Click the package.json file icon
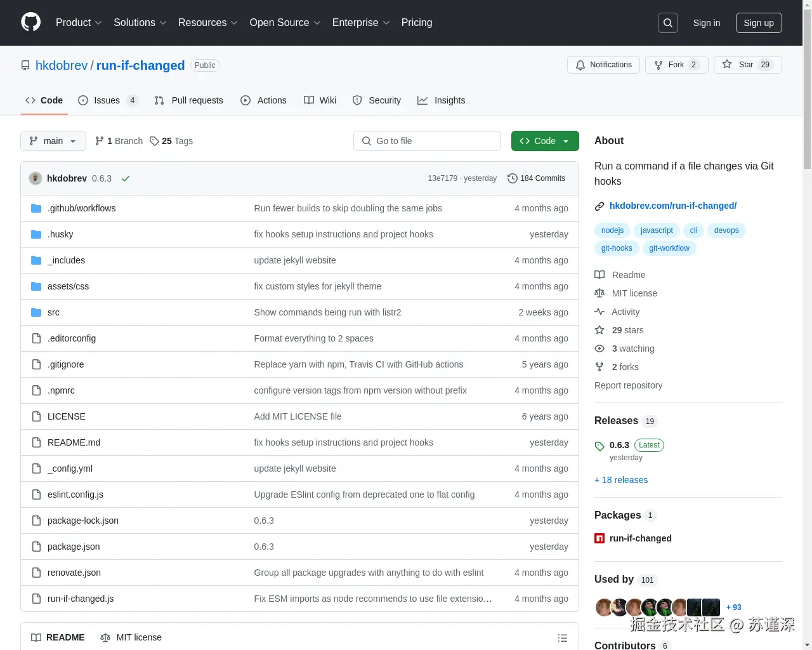Image resolution: width=812 pixels, height=650 pixels. 36,547
